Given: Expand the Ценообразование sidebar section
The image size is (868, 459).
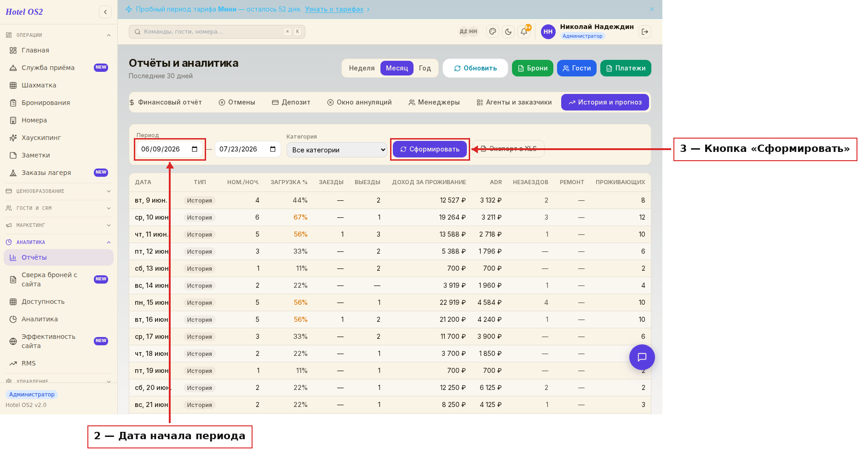Looking at the screenshot, I should 58,191.
